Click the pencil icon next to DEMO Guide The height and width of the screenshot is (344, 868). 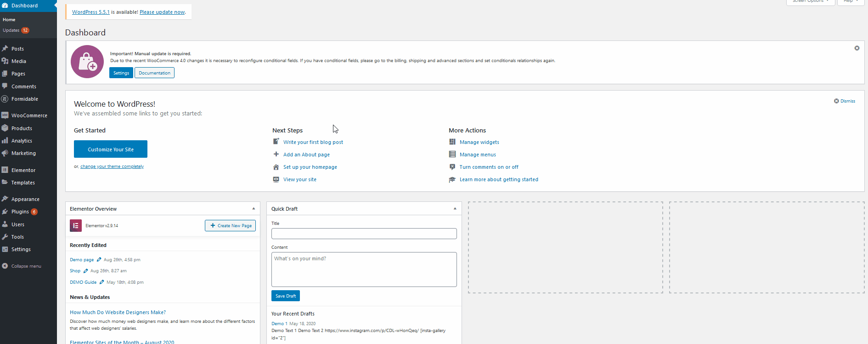pos(101,282)
